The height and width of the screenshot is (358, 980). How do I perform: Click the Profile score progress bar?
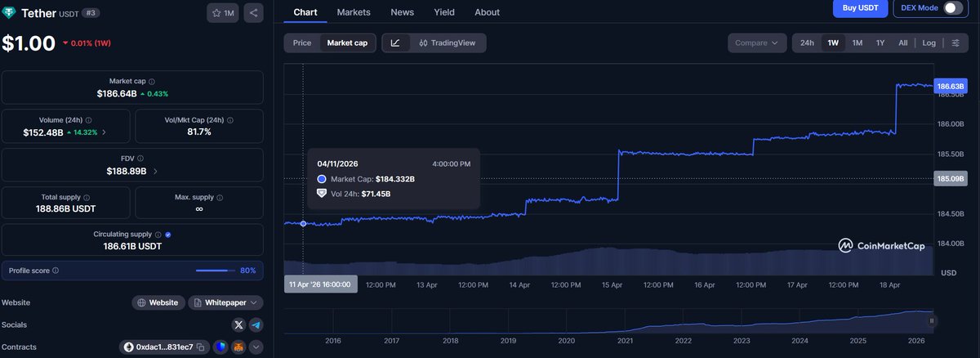pyautogui.click(x=216, y=271)
